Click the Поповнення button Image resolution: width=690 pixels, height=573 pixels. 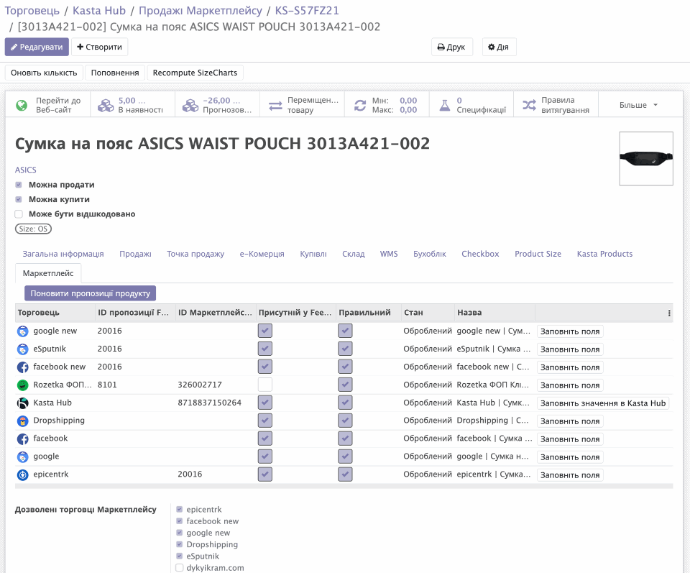(115, 73)
